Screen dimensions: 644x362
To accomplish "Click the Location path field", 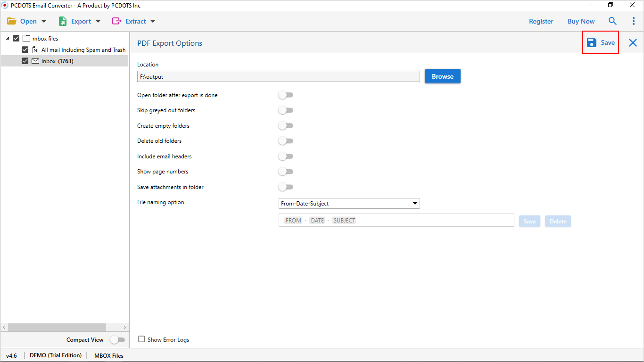I will 279,76.
